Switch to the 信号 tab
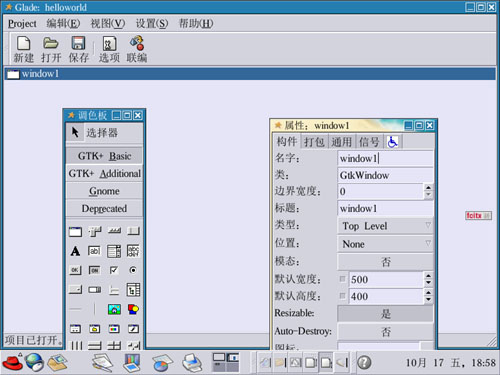The height and width of the screenshot is (375, 500). click(x=369, y=142)
